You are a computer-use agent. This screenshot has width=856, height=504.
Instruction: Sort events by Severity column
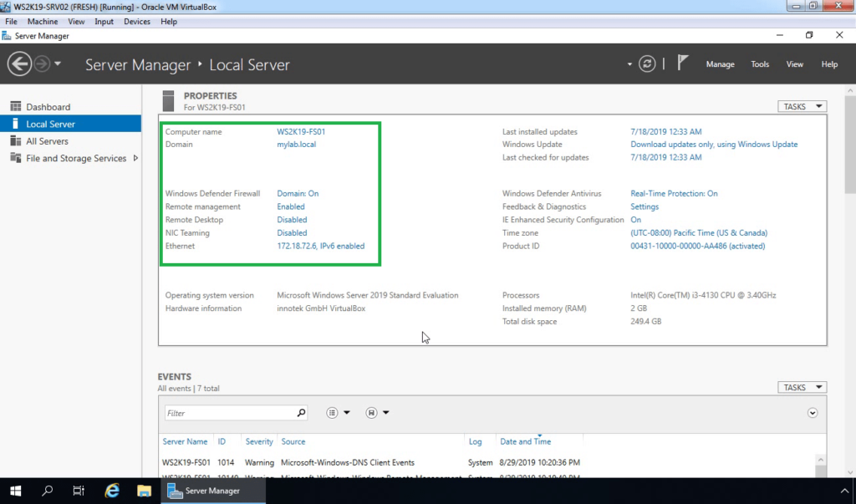(x=259, y=441)
